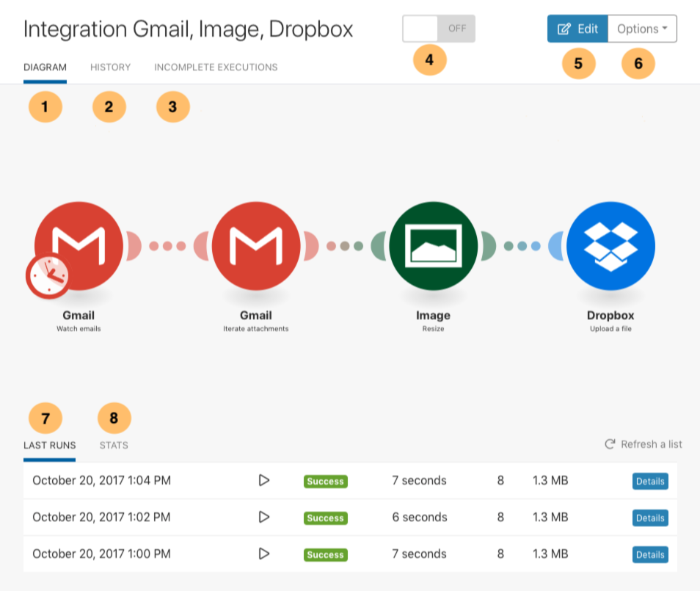700x591 pixels.
Task: Switch to the Diagram tab
Action: tap(45, 68)
